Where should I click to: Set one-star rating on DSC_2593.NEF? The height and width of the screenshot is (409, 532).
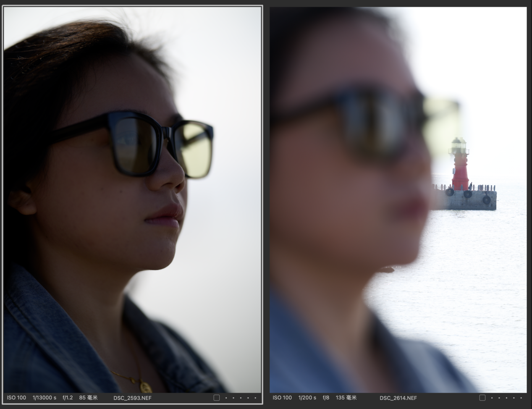(x=226, y=398)
